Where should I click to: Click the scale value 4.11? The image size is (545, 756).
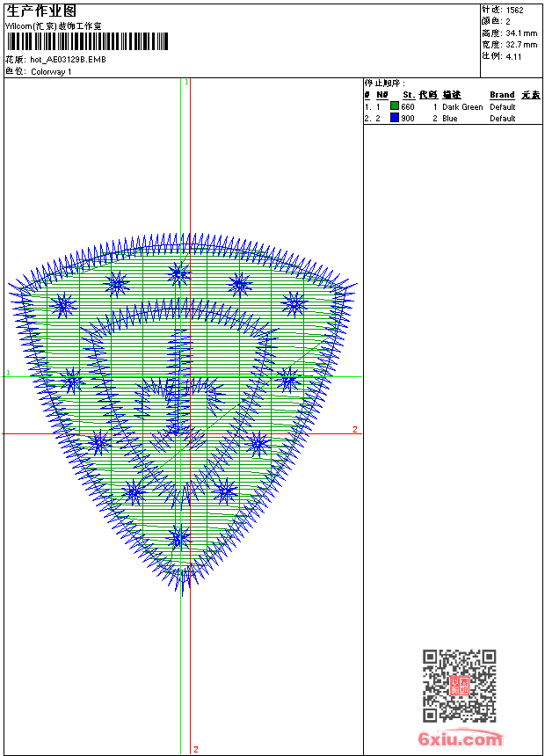coord(514,55)
